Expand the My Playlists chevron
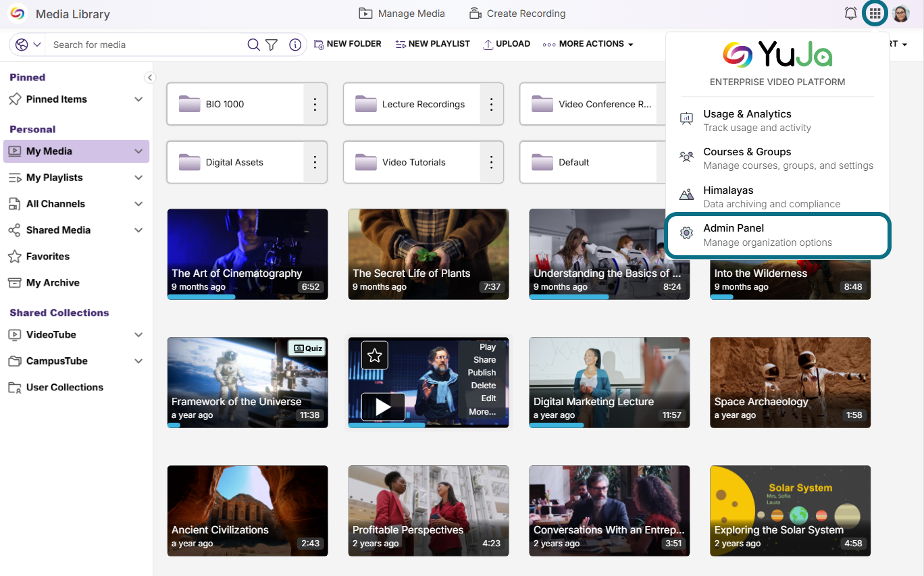 138,178
